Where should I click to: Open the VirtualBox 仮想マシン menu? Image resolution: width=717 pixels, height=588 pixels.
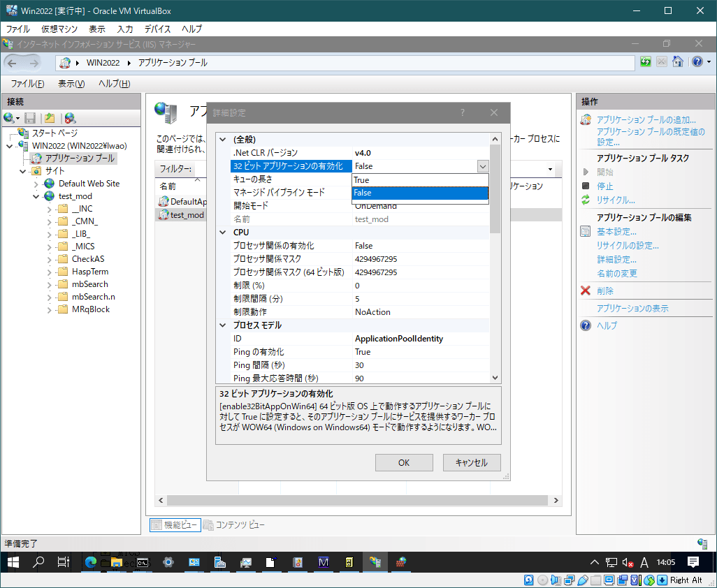pyautogui.click(x=59, y=29)
